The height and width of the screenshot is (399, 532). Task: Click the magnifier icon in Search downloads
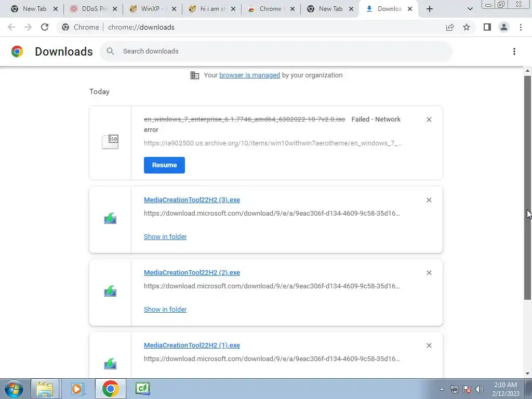point(110,51)
